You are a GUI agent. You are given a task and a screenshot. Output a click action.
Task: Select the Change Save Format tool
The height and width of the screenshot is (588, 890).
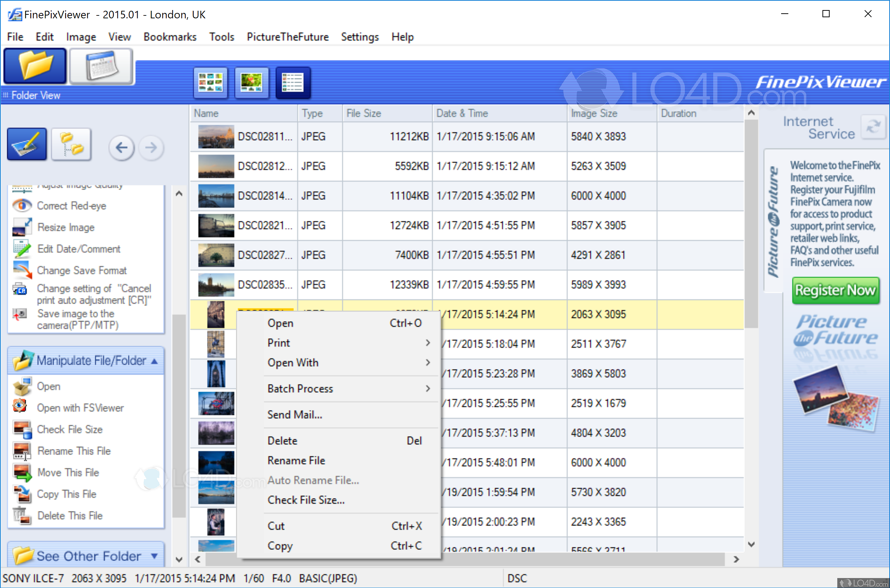(82, 270)
